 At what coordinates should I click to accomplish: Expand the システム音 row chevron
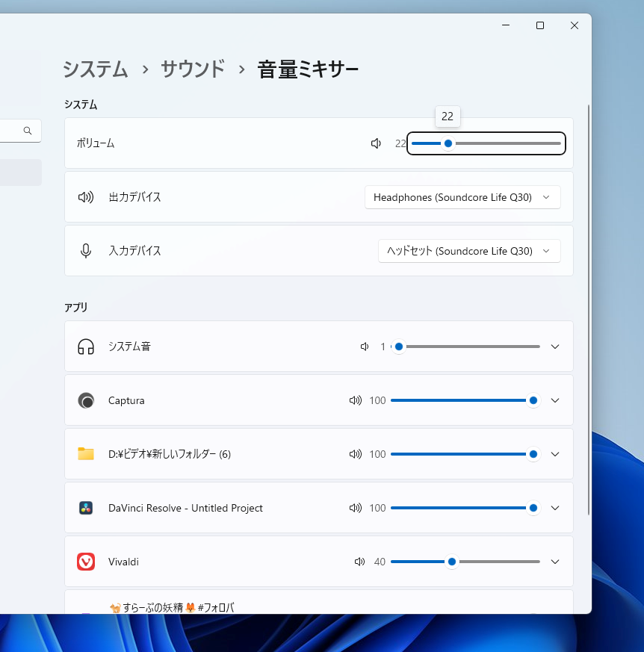(x=555, y=347)
